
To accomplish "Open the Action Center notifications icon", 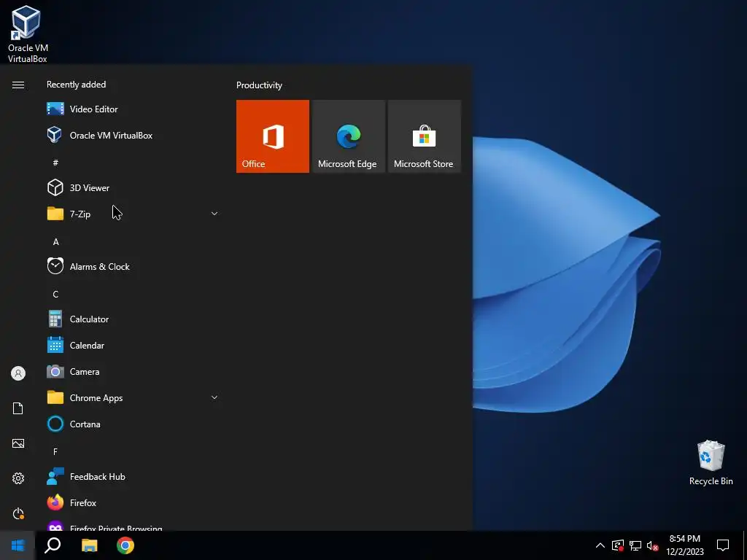I will [723, 545].
